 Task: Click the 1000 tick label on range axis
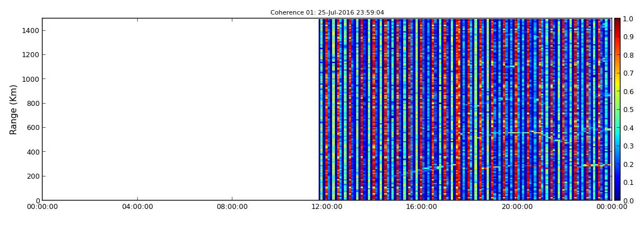click(x=30, y=79)
